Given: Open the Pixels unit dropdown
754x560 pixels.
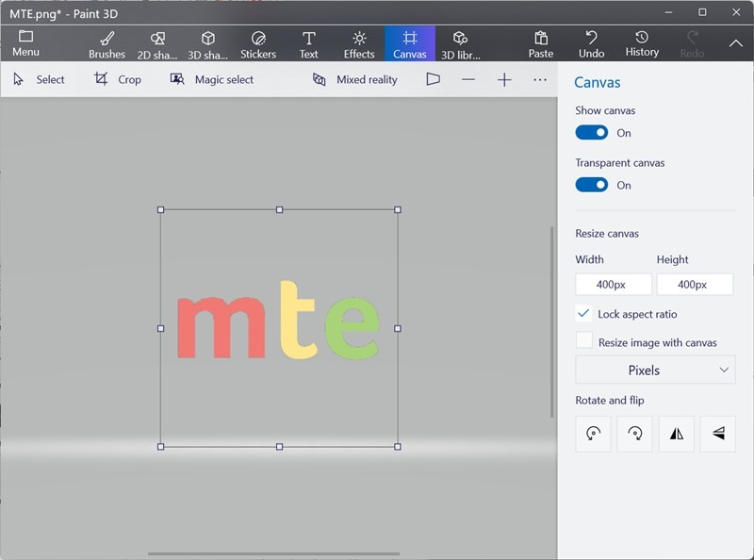Looking at the screenshot, I should [654, 370].
